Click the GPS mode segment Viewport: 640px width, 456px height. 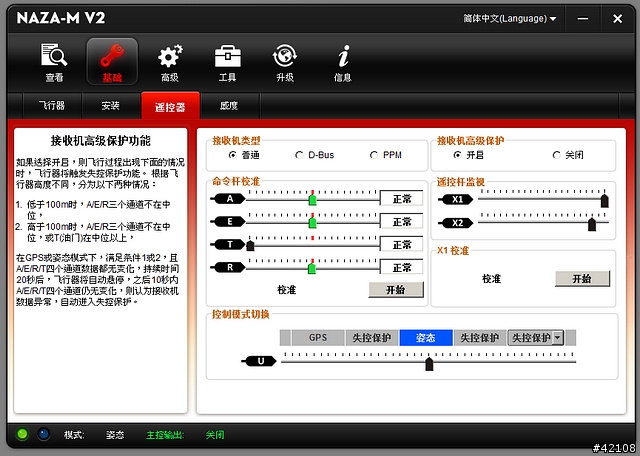pyautogui.click(x=318, y=338)
